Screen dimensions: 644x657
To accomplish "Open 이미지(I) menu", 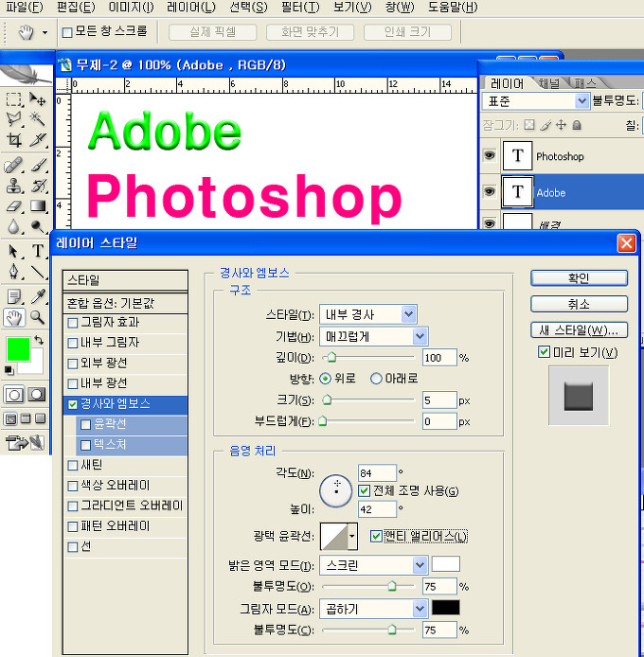I will (x=131, y=8).
